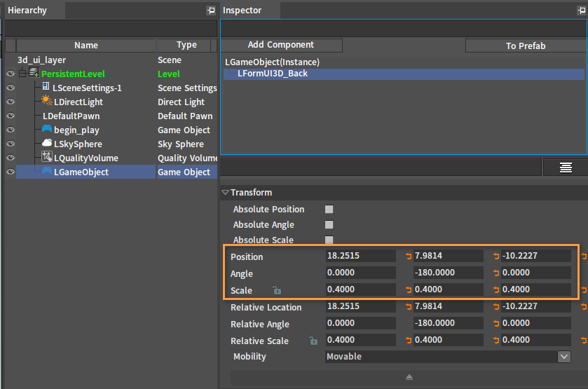Hide LQualityVolume with eye icon
The width and height of the screenshot is (588, 389).
(x=11, y=158)
